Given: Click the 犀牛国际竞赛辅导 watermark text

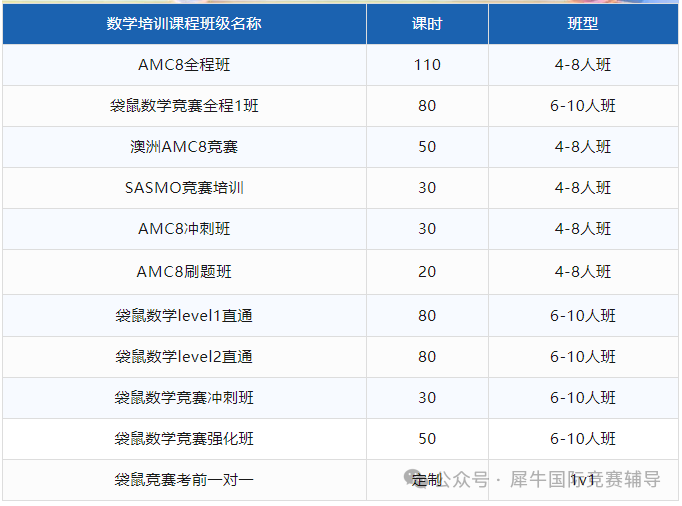Looking at the screenshot, I should pos(585,479).
